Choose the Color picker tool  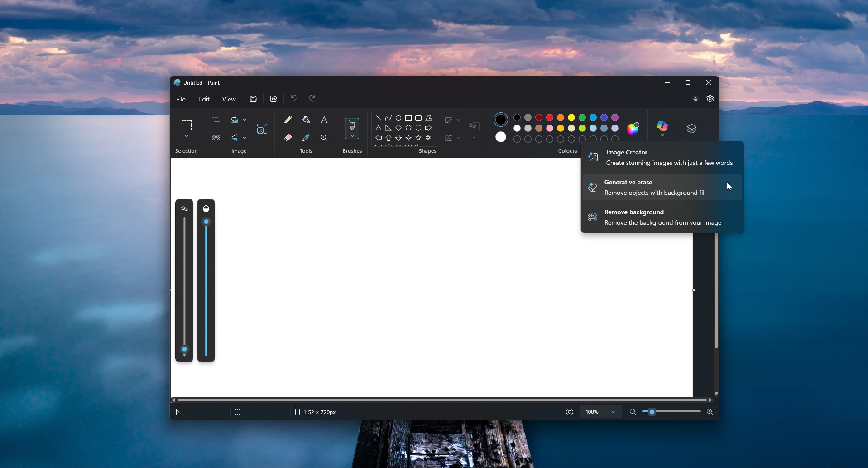coord(306,137)
